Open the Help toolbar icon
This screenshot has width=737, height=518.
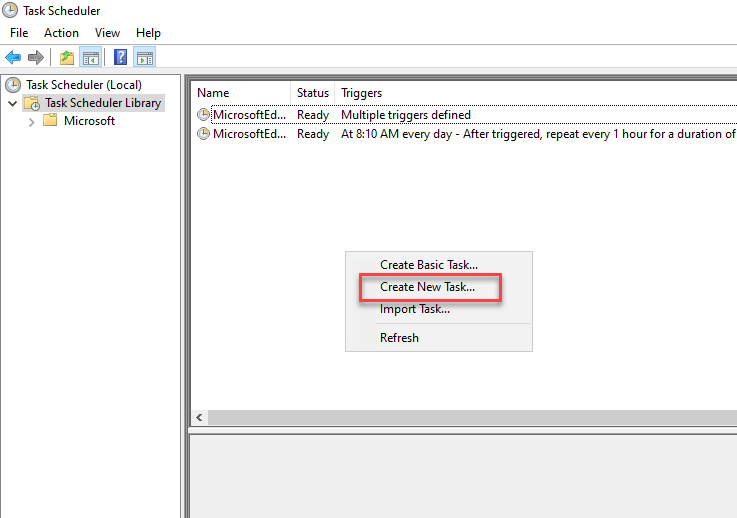[121, 57]
